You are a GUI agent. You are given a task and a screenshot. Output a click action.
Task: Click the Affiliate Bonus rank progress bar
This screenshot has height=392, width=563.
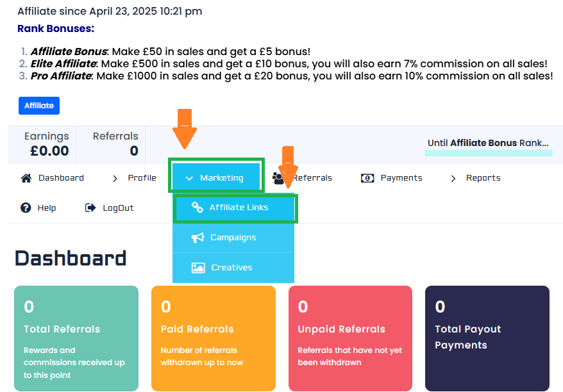pyautogui.click(x=488, y=153)
